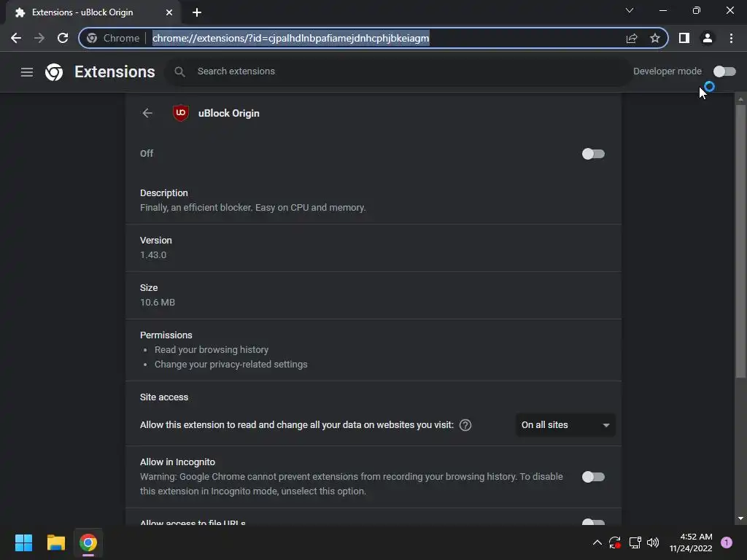The image size is (747, 560).
Task: Open the Extensions hamburger menu
Action: (x=27, y=72)
